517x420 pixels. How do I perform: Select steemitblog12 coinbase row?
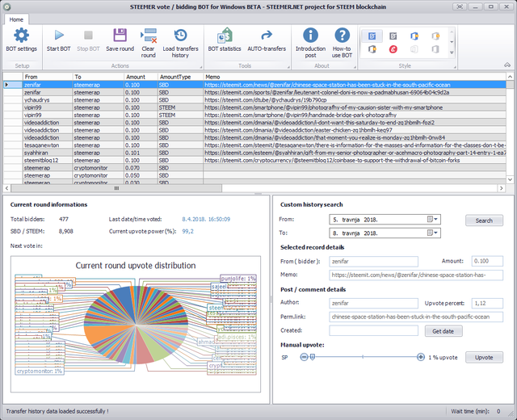255,161
